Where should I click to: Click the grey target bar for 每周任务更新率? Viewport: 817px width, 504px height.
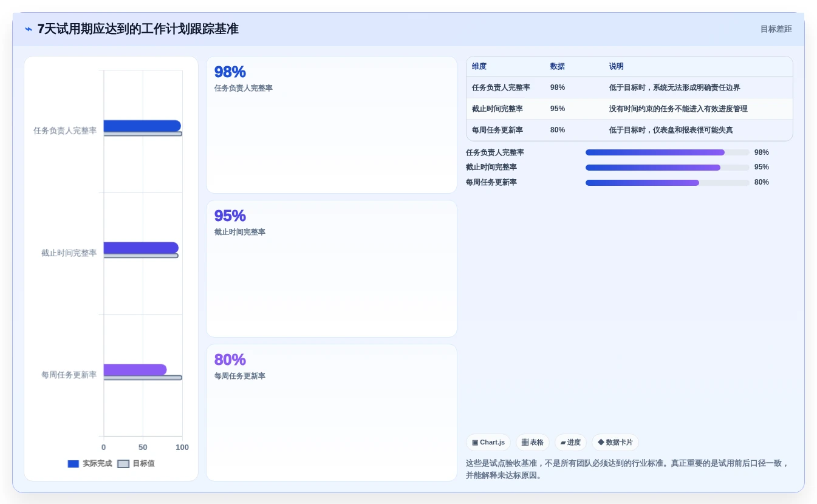click(x=143, y=378)
